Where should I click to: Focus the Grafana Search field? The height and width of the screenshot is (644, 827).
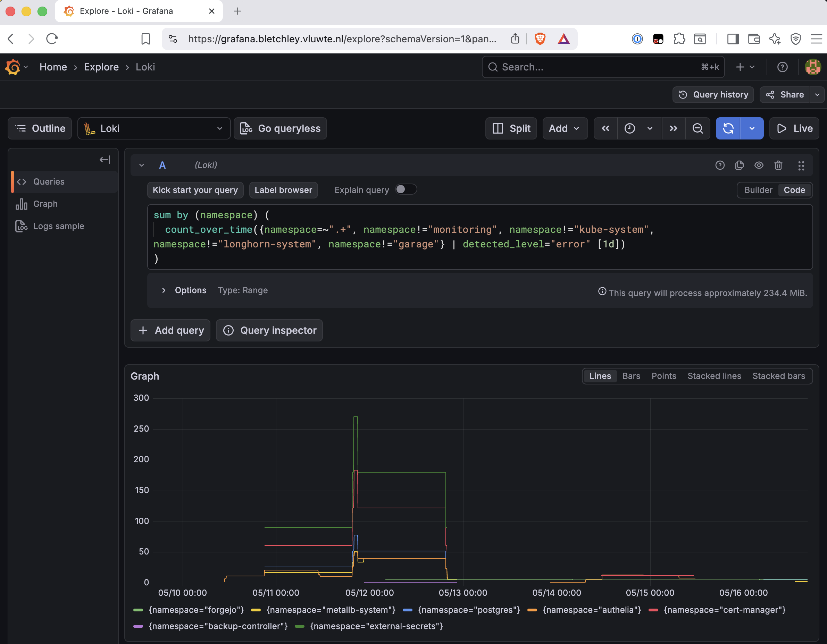[603, 67]
